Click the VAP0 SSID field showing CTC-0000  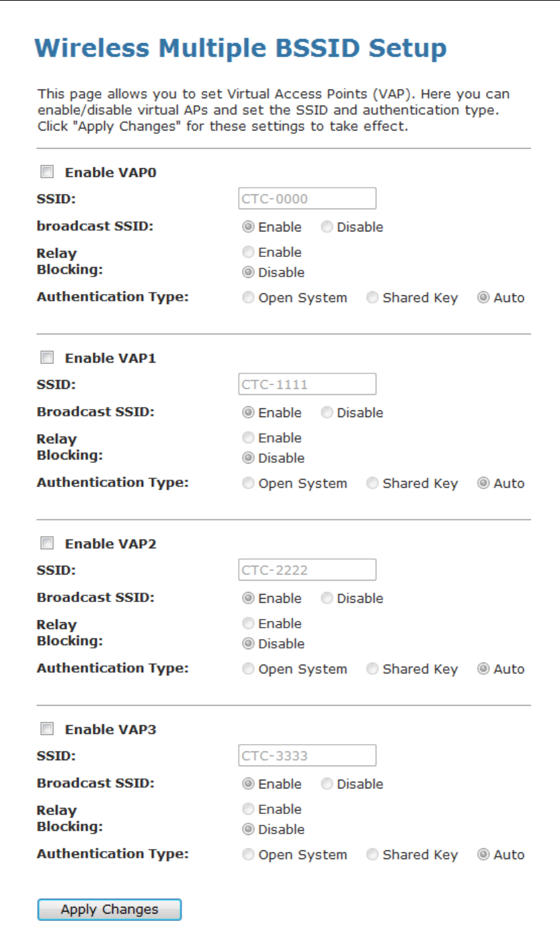click(307, 199)
